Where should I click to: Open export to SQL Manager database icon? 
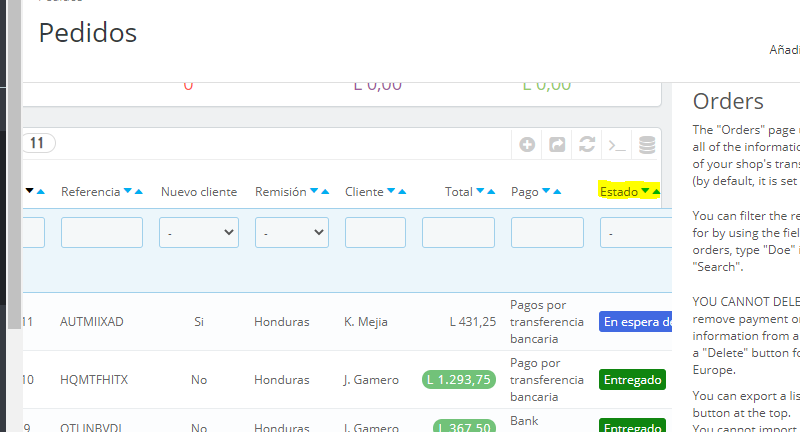point(647,145)
